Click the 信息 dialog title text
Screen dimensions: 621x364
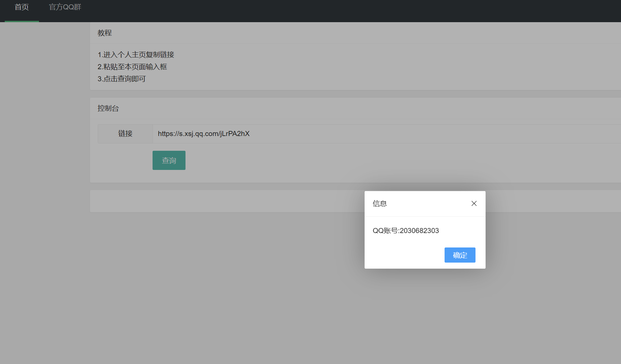point(380,204)
